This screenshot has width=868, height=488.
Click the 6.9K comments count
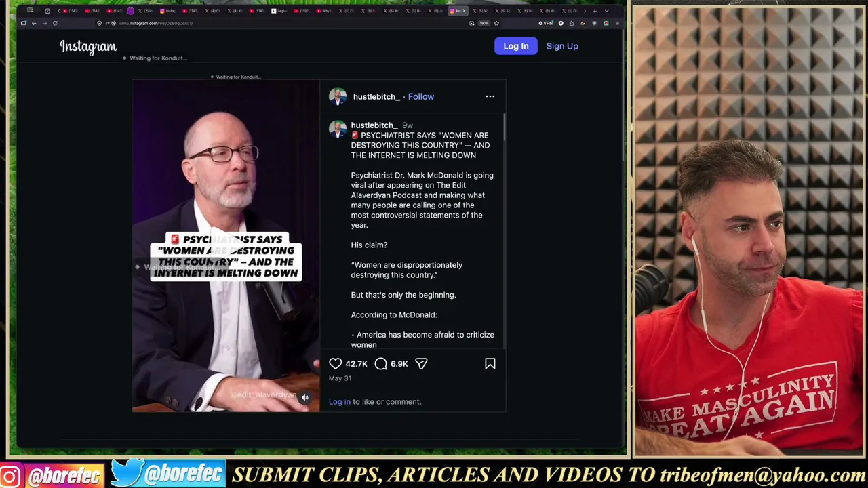coord(399,364)
